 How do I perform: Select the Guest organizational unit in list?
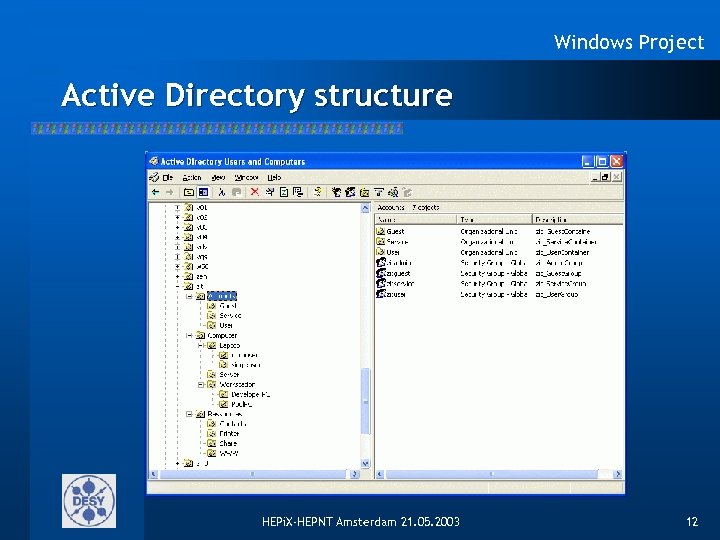click(x=395, y=231)
